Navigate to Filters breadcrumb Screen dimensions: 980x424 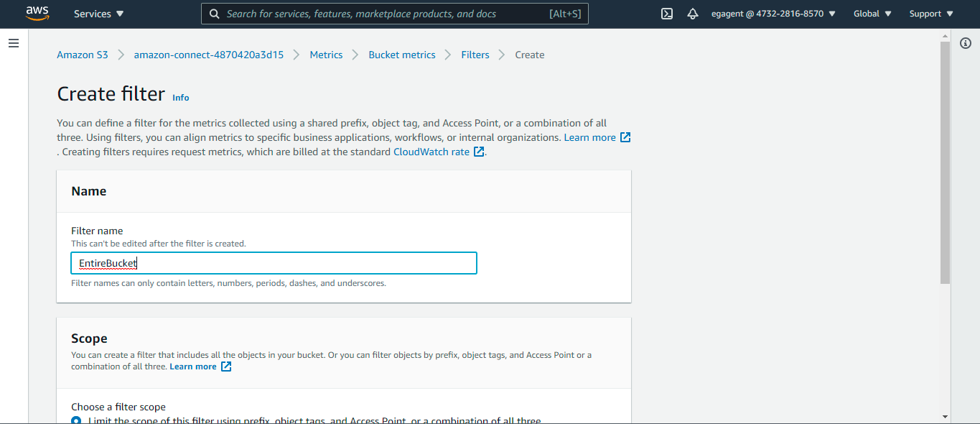coord(475,55)
